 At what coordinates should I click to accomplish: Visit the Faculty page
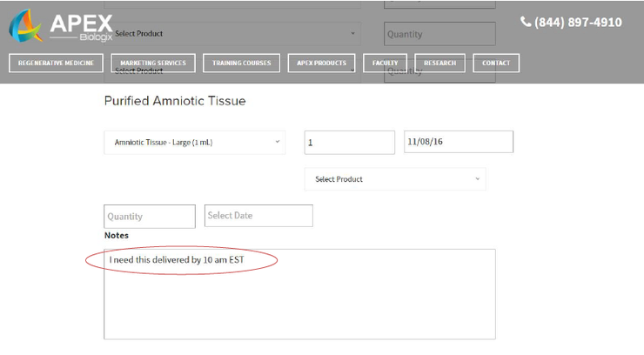[386, 64]
